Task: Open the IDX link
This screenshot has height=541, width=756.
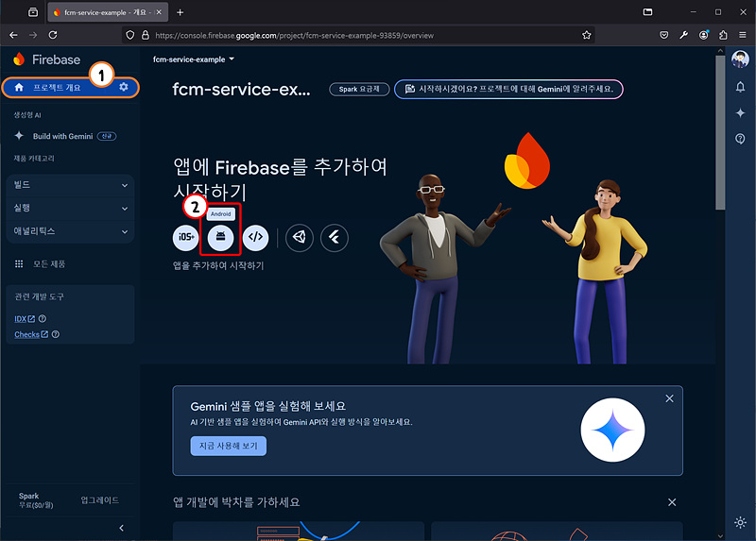Action: pyautogui.click(x=25, y=318)
